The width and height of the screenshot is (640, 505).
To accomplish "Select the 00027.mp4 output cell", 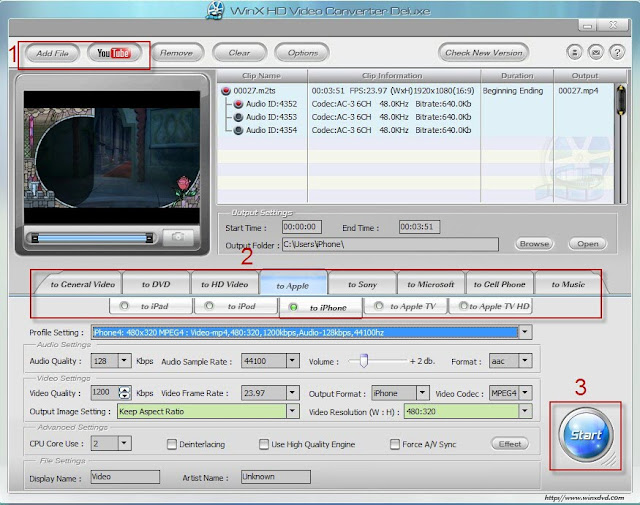I will (578, 91).
